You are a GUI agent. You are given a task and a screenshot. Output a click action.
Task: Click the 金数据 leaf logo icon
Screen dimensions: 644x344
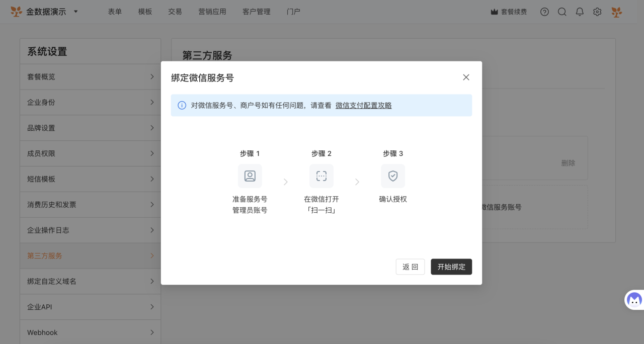coord(16,12)
